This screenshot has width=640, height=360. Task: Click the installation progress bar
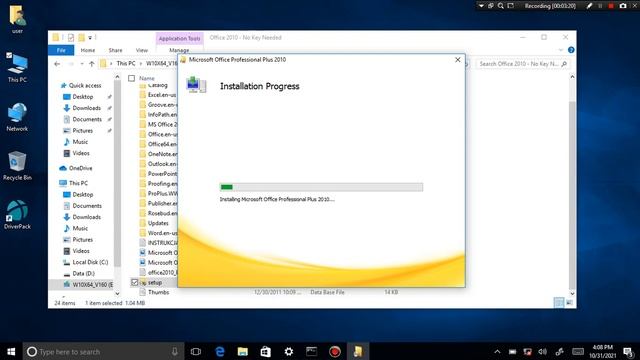[321, 187]
